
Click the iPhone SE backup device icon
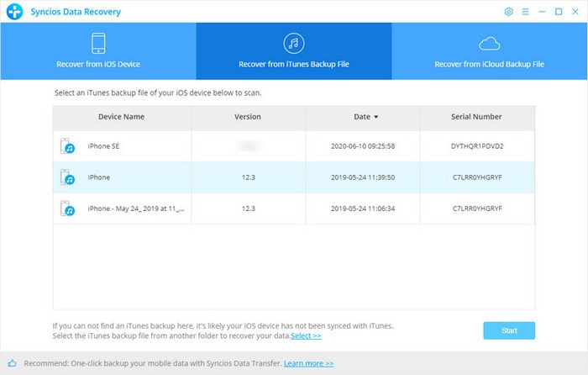click(x=67, y=146)
